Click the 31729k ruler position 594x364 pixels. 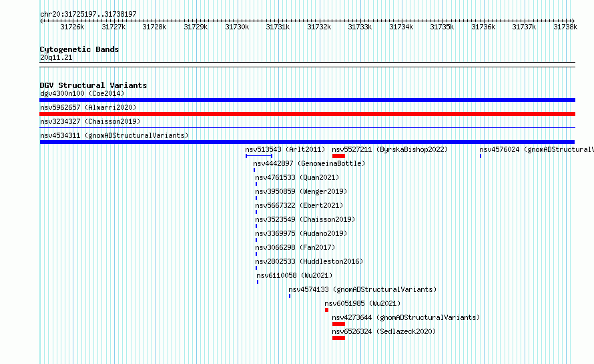196,27
